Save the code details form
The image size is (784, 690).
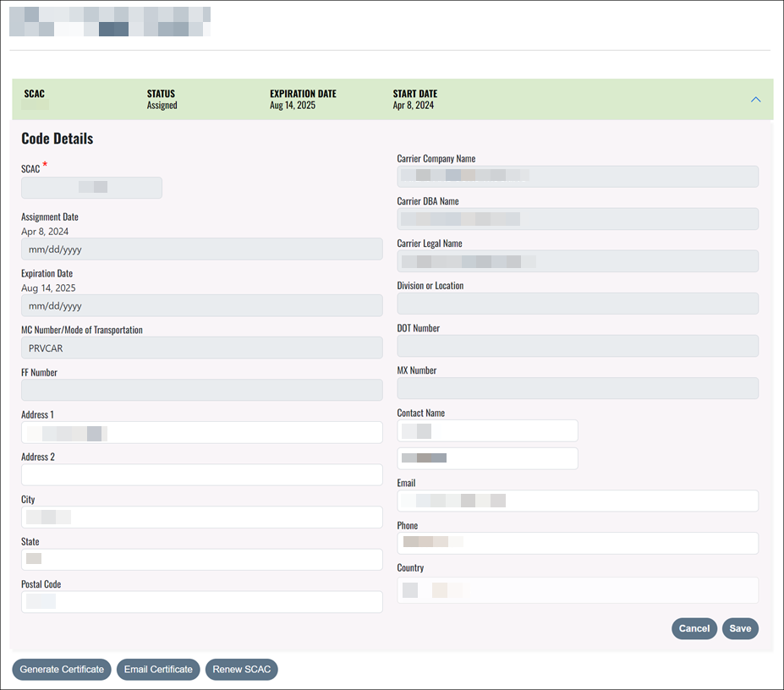(x=740, y=629)
